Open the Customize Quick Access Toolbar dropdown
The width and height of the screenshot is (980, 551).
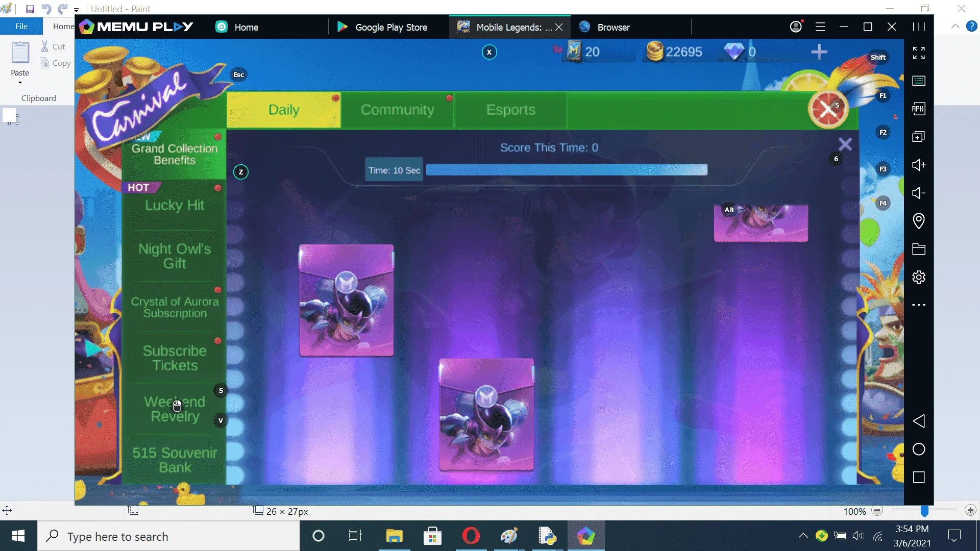pyautogui.click(x=76, y=10)
